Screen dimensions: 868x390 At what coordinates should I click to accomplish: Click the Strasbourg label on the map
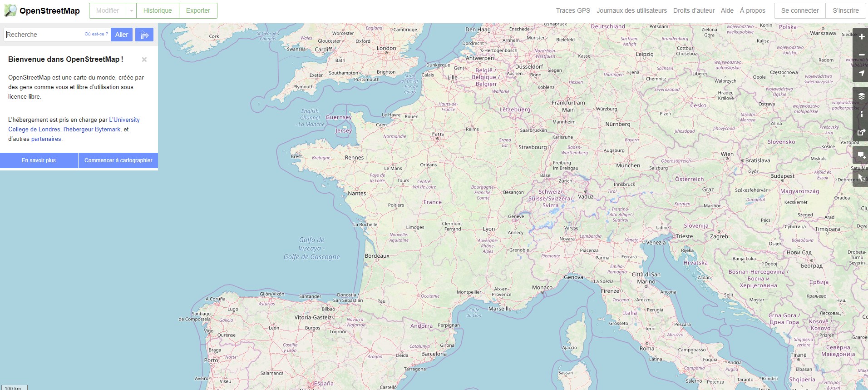pyautogui.click(x=533, y=147)
